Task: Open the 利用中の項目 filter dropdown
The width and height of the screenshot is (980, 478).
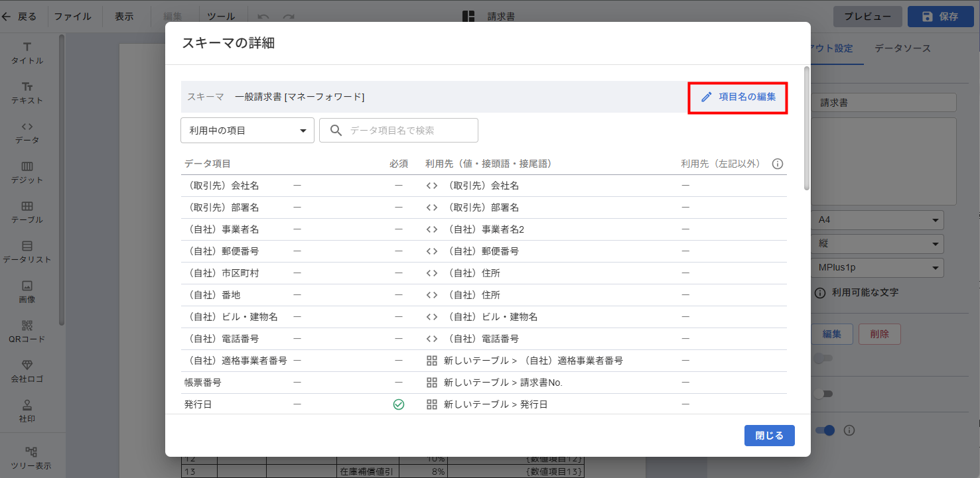Action: click(x=247, y=131)
